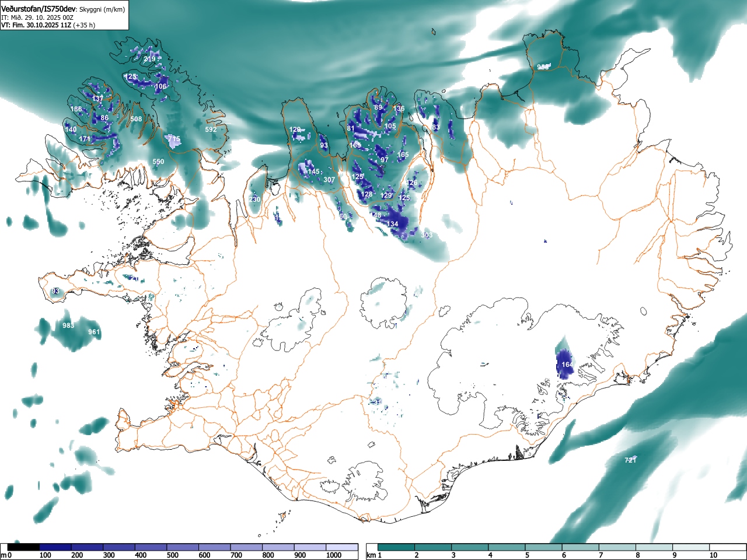Click the map value 136

click(x=399, y=108)
